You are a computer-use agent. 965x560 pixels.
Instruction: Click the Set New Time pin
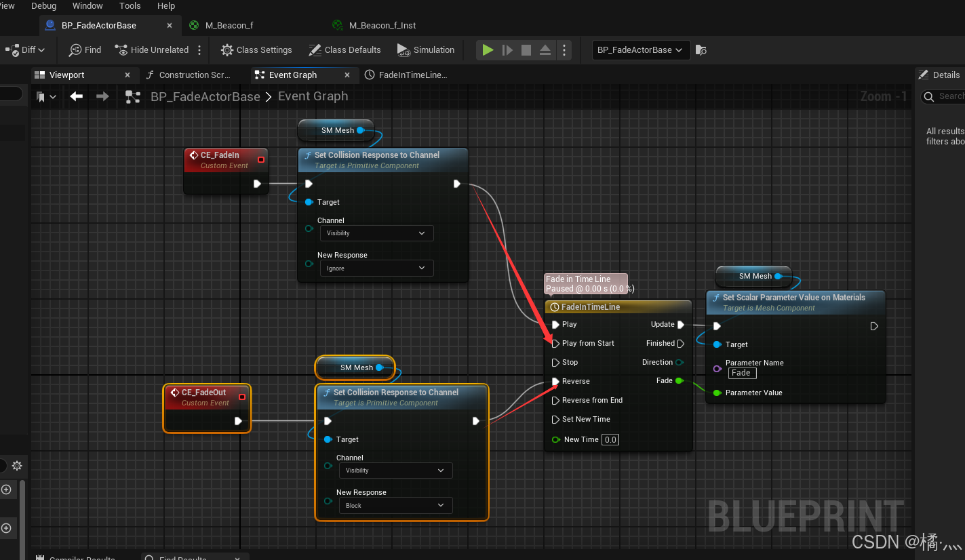point(556,420)
